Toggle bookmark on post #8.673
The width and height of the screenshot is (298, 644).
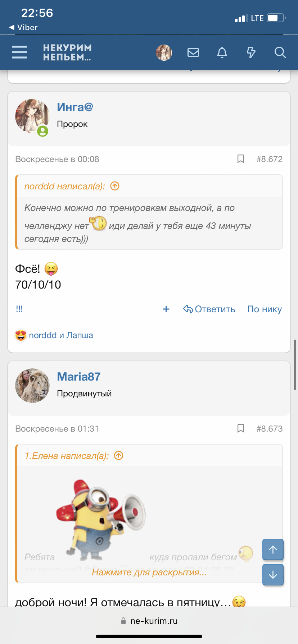(240, 428)
